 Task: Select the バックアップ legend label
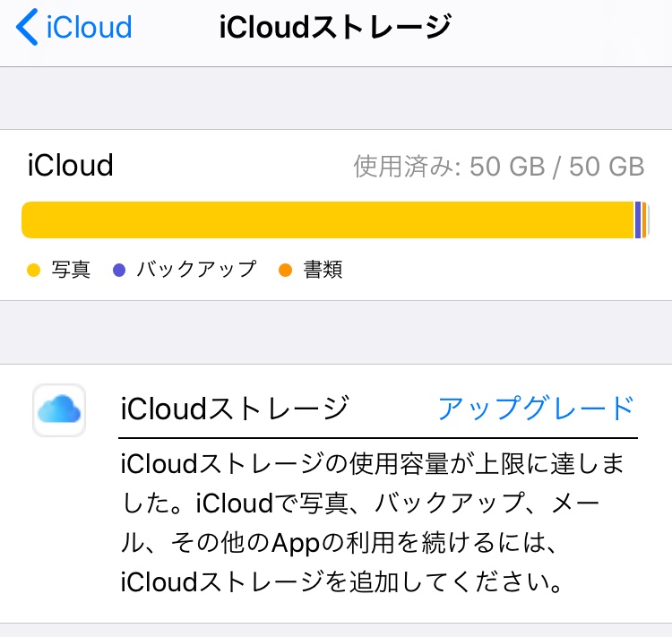[196, 270]
